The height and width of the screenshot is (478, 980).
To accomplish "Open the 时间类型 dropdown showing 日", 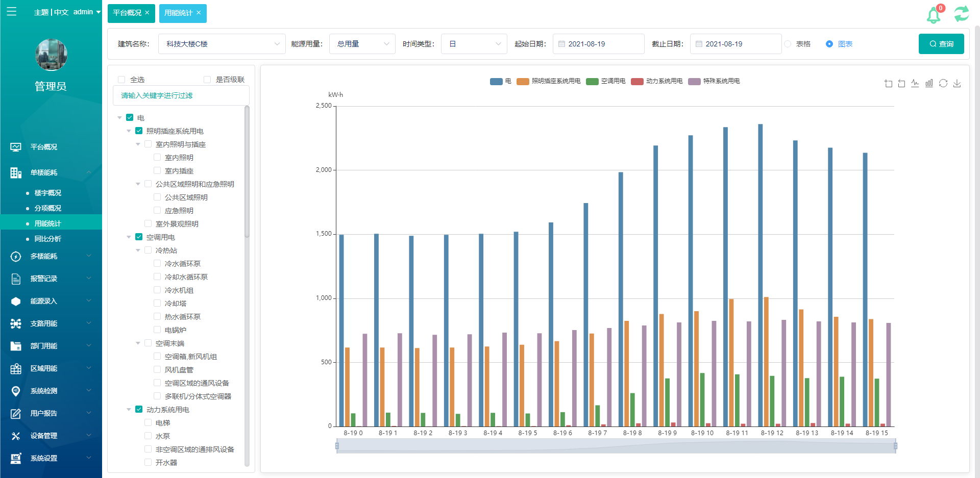I will pyautogui.click(x=474, y=44).
